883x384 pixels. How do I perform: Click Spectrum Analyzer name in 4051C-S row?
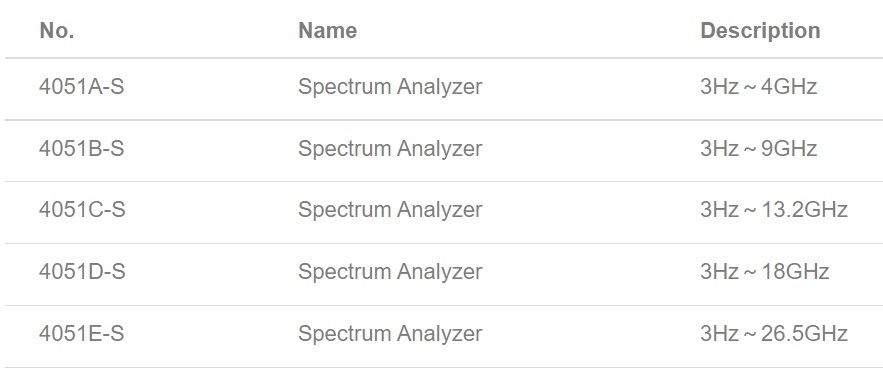click(390, 210)
